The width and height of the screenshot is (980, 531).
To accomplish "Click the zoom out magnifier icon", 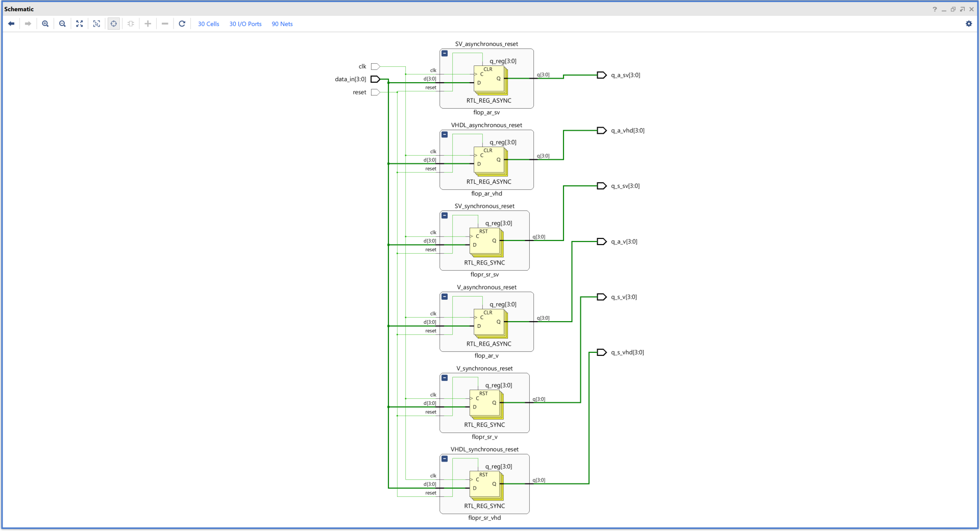I will pos(62,24).
